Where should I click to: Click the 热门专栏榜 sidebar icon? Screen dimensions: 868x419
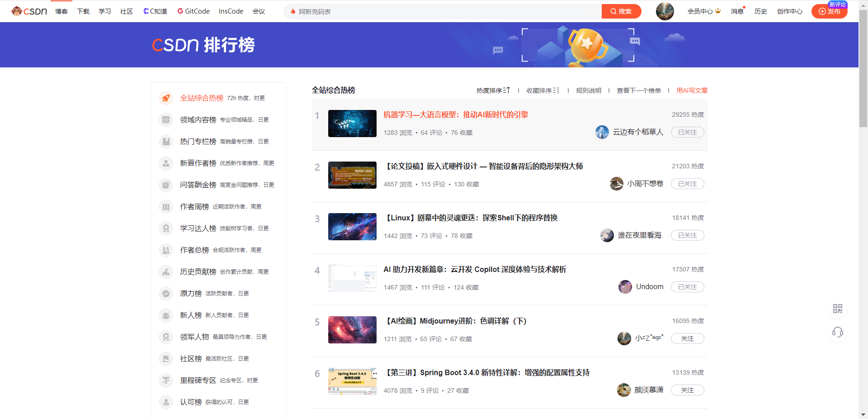pyautogui.click(x=166, y=142)
